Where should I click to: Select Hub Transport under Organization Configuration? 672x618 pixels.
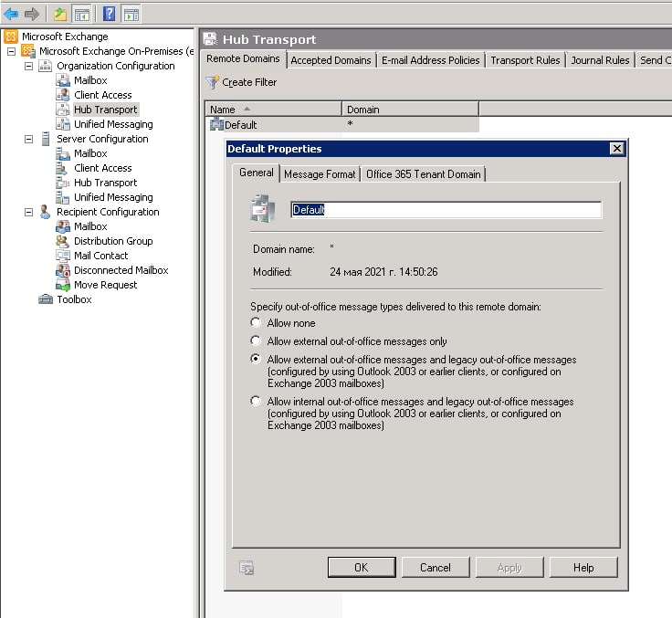tap(105, 110)
